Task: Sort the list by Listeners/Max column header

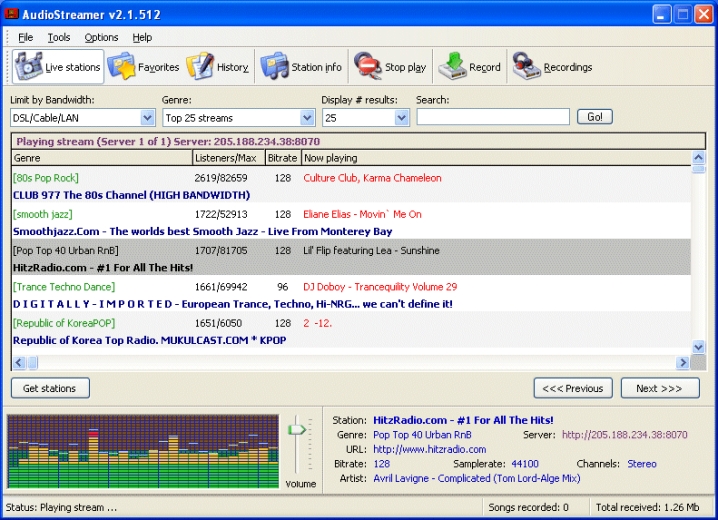Action: (x=229, y=158)
